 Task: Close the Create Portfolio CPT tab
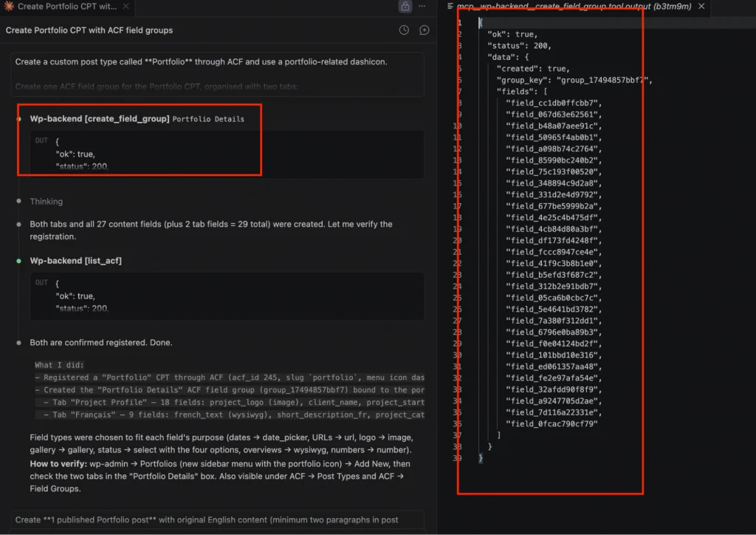tap(126, 6)
